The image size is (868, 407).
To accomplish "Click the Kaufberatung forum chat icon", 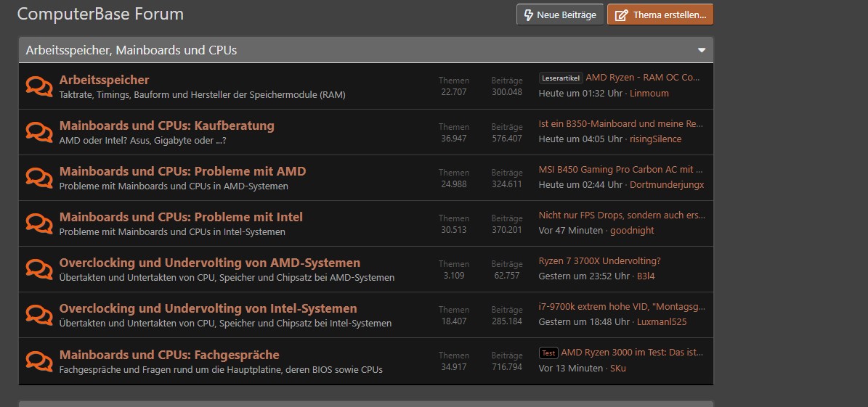I will pyautogui.click(x=38, y=132).
